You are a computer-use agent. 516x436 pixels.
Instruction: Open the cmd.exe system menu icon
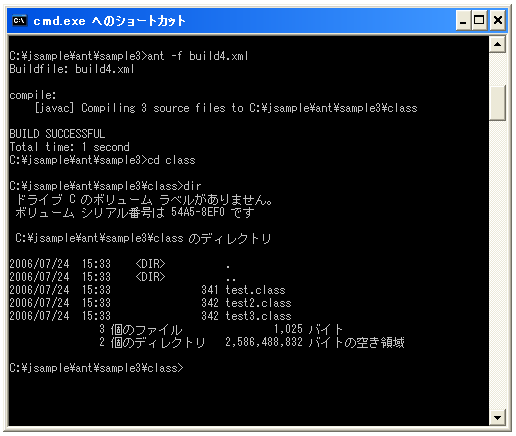[19, 21]
